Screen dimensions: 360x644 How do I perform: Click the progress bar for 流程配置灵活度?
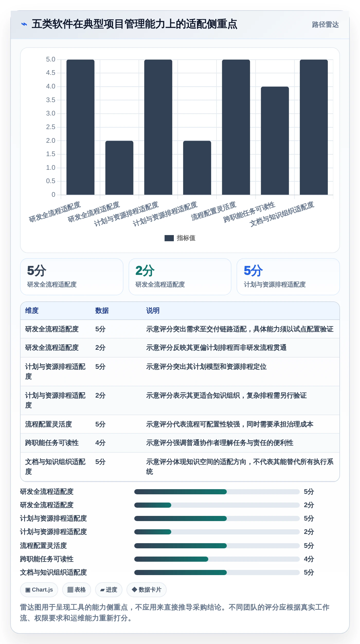217,546
